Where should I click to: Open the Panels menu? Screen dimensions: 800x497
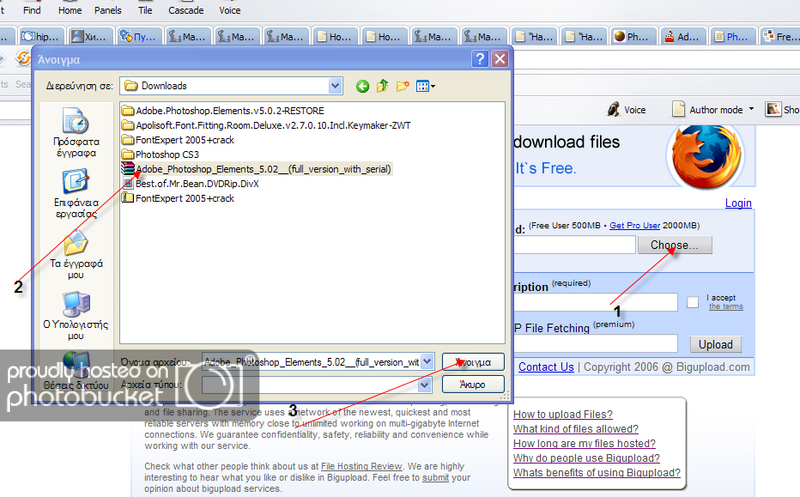click(109, 10)
